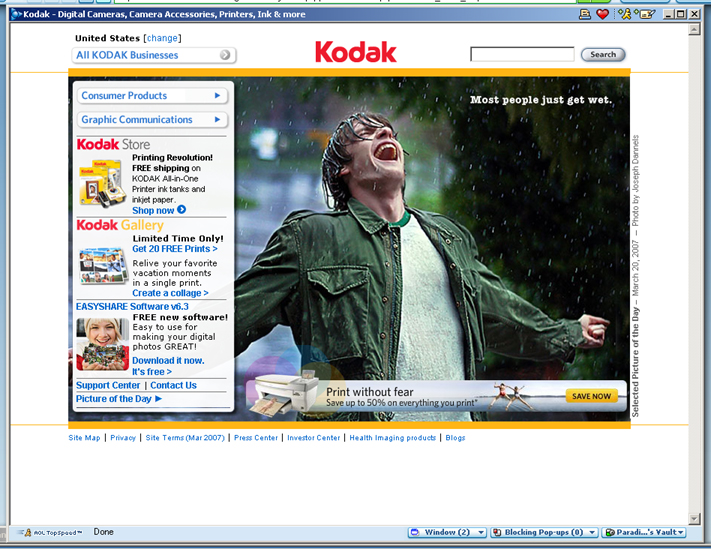Screen dimensions: 711x549
Task: Click the blue circle arrow beside Shop now
Action: pos(181,210)
